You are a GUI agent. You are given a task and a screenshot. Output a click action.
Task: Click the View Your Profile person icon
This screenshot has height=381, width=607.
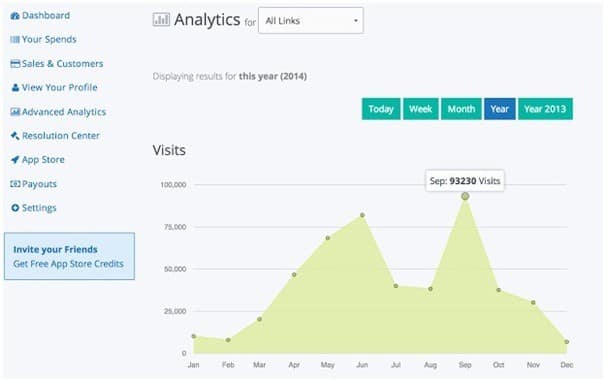(15, 88)
